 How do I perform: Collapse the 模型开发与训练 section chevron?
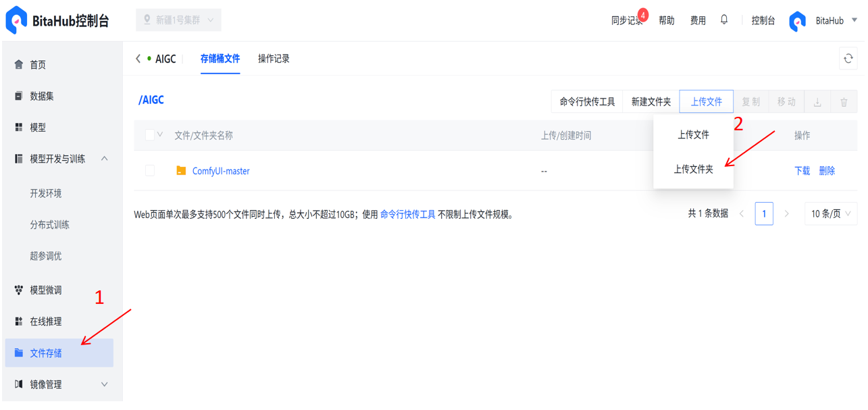[x=104, y=159]
